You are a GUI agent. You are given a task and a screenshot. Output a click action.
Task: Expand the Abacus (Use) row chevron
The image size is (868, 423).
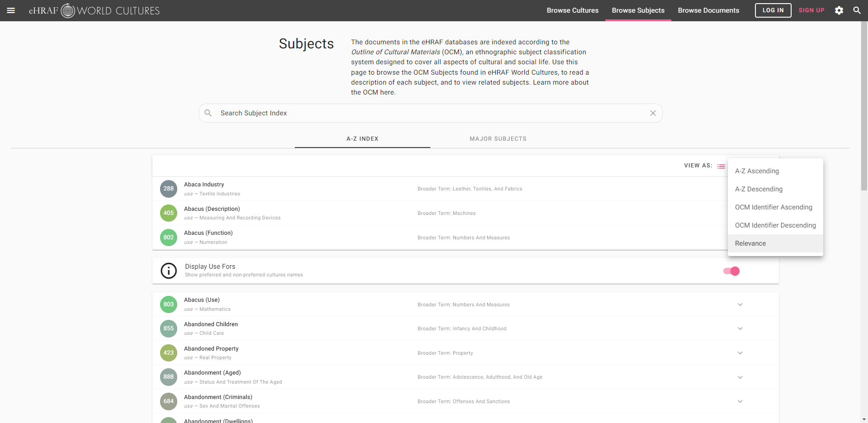pyautogui.click(x=740, y=304)
